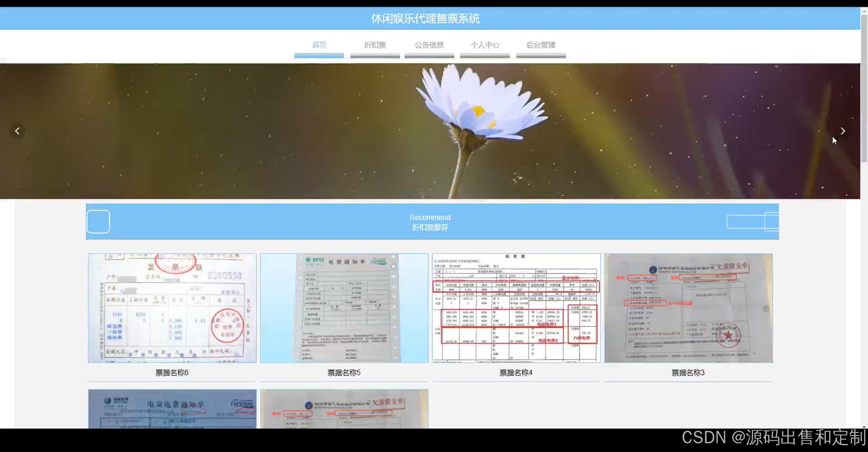Click the previous slide arrow on carousel
868x452 pixels.
(17, 131)
